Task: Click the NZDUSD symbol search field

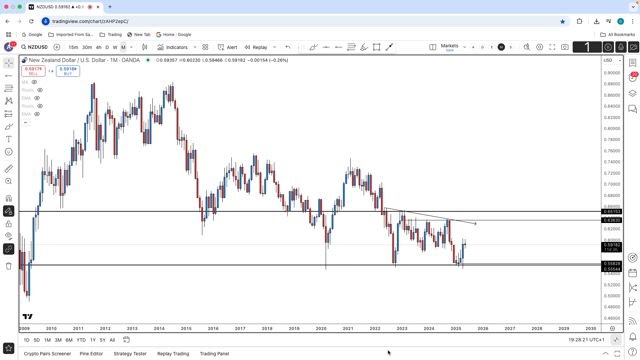Action: pyautogui.click(x=35, y=47)
